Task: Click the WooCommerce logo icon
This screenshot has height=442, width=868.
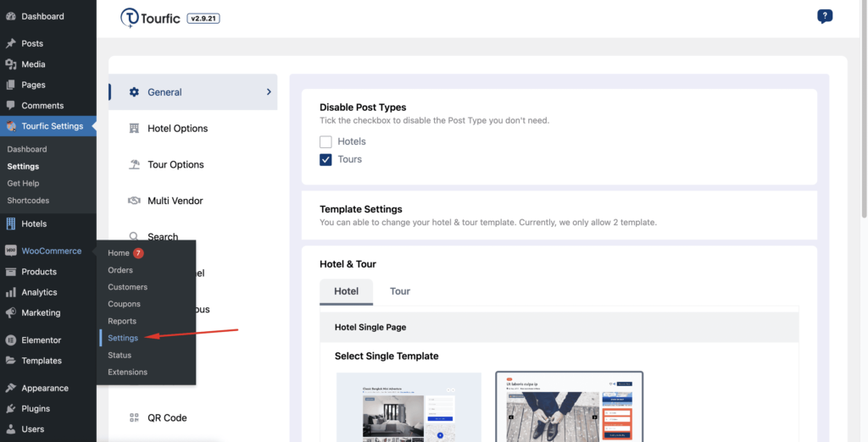Action: (x=10, y=251)
